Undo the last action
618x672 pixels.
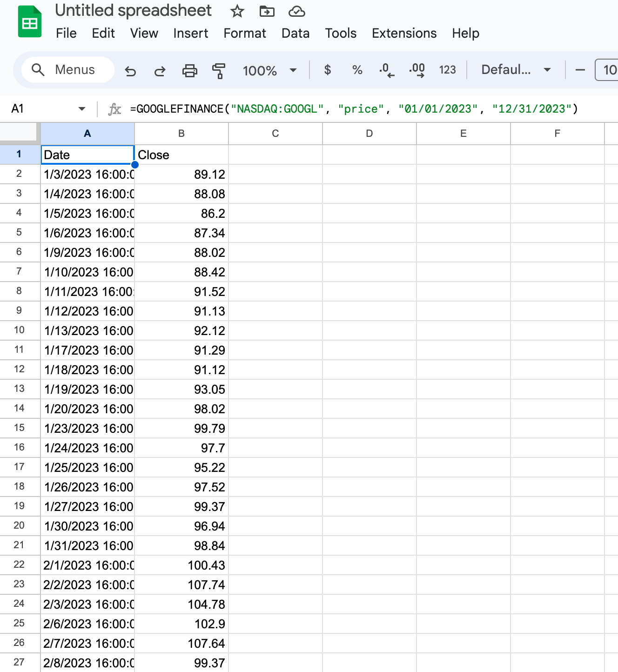coord(130,71)
